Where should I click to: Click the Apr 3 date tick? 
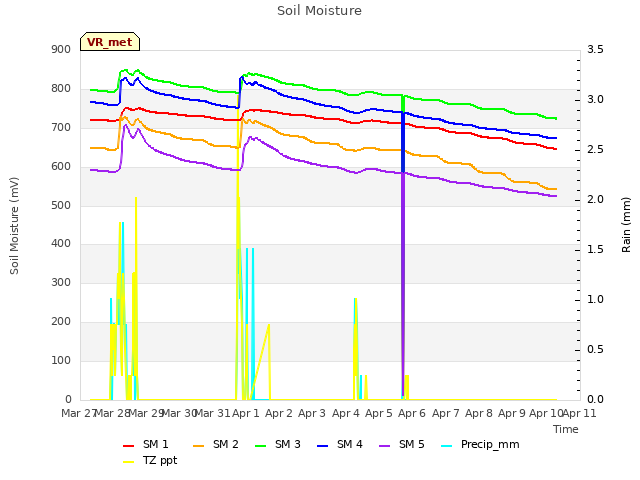point(312,413)
